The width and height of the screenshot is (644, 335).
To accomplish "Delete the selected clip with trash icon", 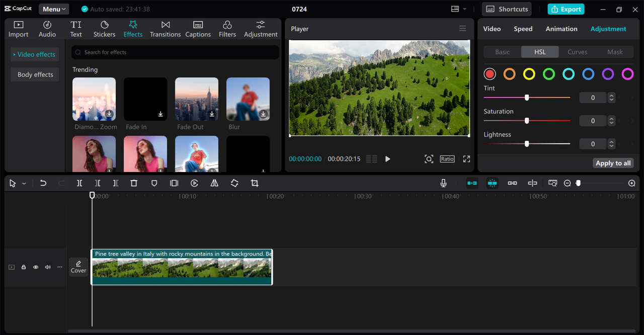I will [x=134, y=183].
